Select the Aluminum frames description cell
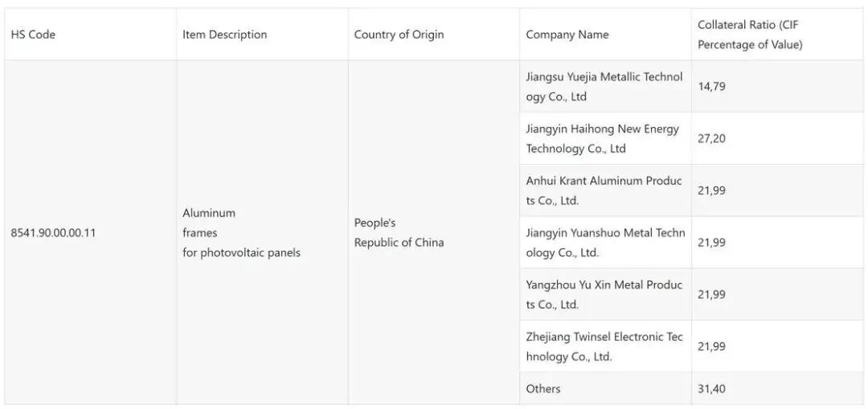Screen dimensions: 868x409 pyautogui.click(x=240, y=233)
